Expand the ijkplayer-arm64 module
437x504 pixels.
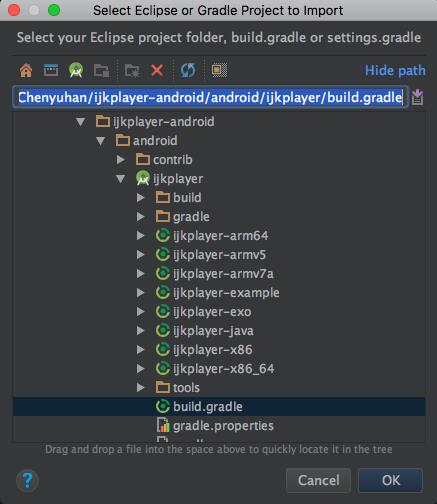pos(141,236)
